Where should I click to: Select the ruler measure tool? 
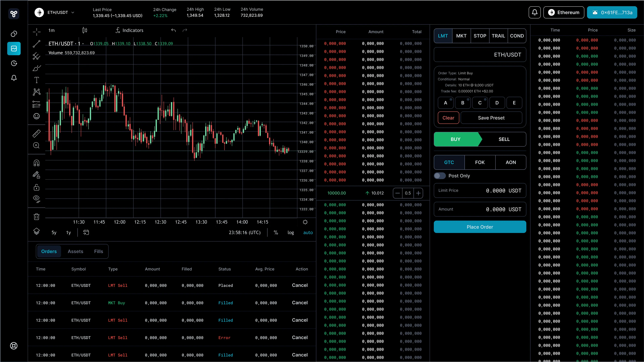pos(37,133)
